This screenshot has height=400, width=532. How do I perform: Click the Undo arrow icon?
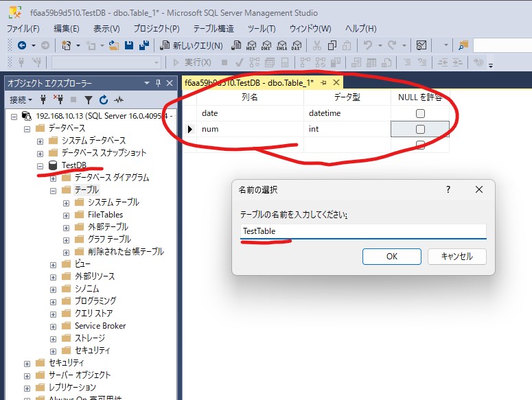[x=368, y=45]
